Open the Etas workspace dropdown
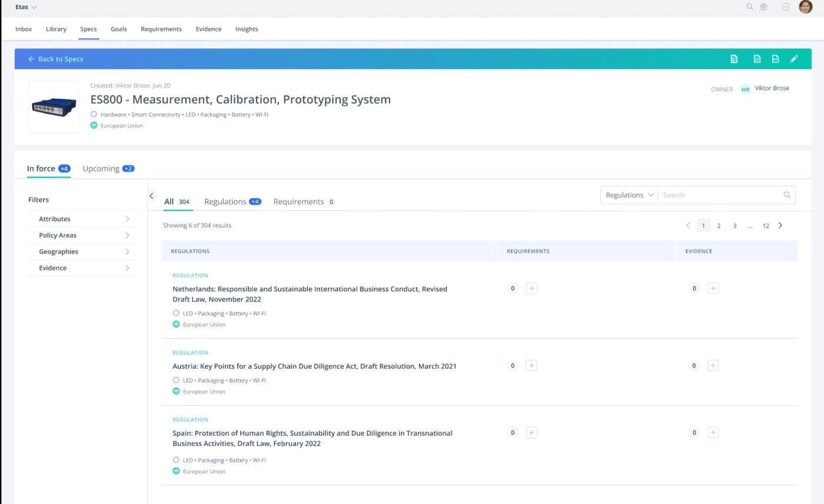Viewport: 824px width, 504px height. 26,7
